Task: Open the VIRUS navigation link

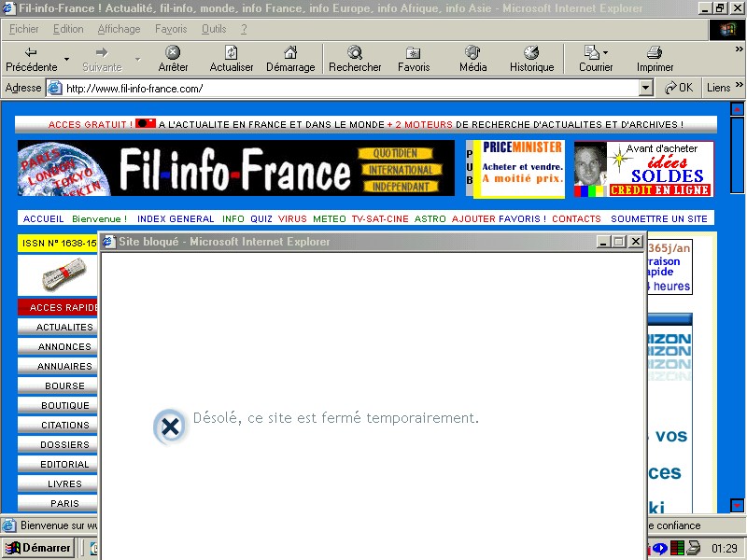Action: [x=292, y=219]
